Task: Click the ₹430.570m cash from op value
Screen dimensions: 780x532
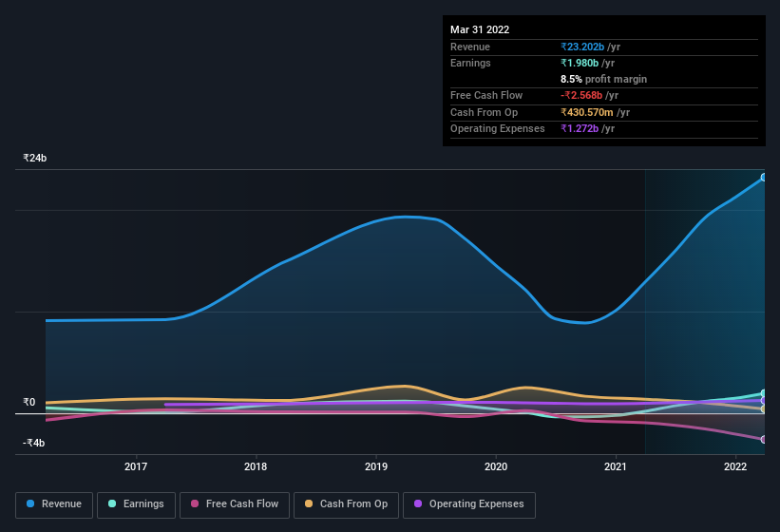Action: click(x=587, y=112)
